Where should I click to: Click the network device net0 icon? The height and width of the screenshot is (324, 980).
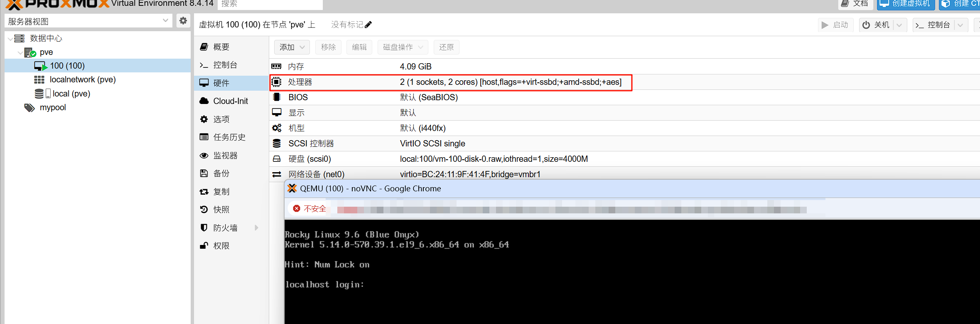tap(277, 175)
